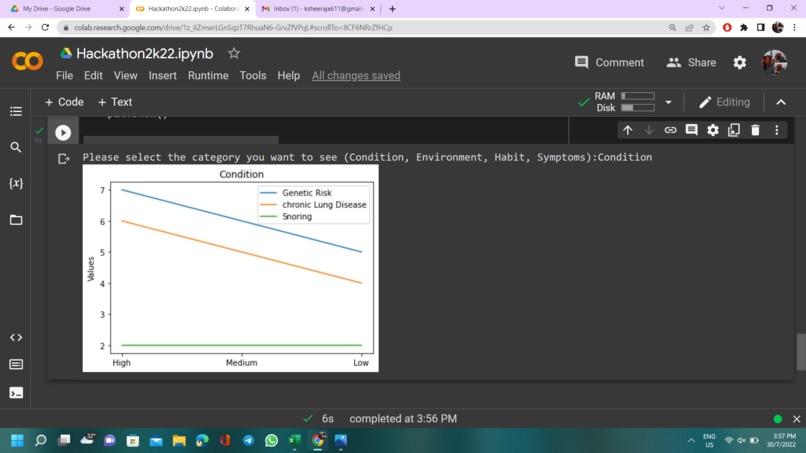
Task: Open the find and replace search icon
Action: tap(16, 148)
